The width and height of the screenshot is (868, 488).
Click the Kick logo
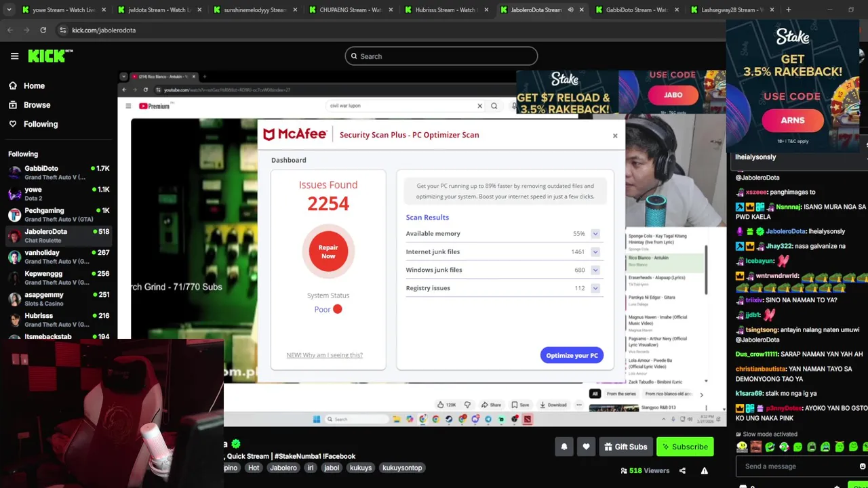(50, 56)
